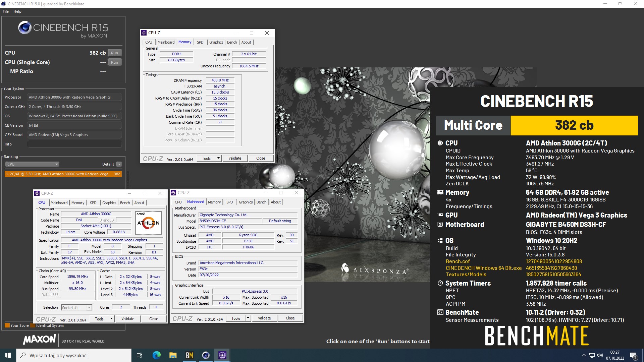Click the Identical System legend swatch
The width and height of the screenshot is (644, 362).
[x=33, y=325]
